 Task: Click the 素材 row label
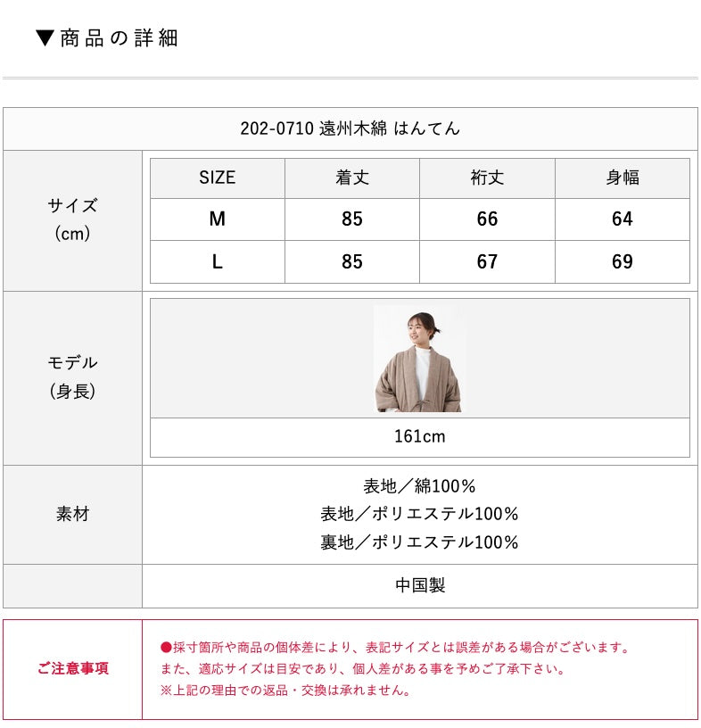coord(72,514)
